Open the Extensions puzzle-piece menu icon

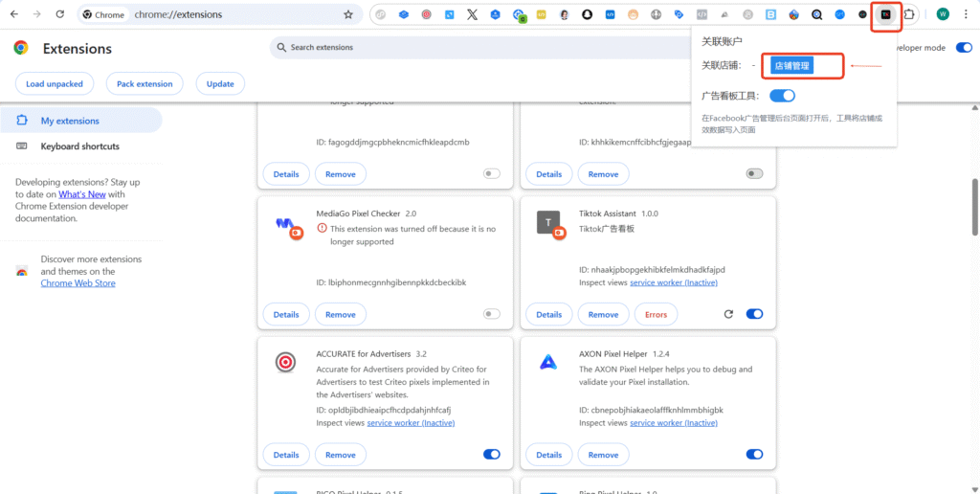pyautogui.click(x=909, y=14)
